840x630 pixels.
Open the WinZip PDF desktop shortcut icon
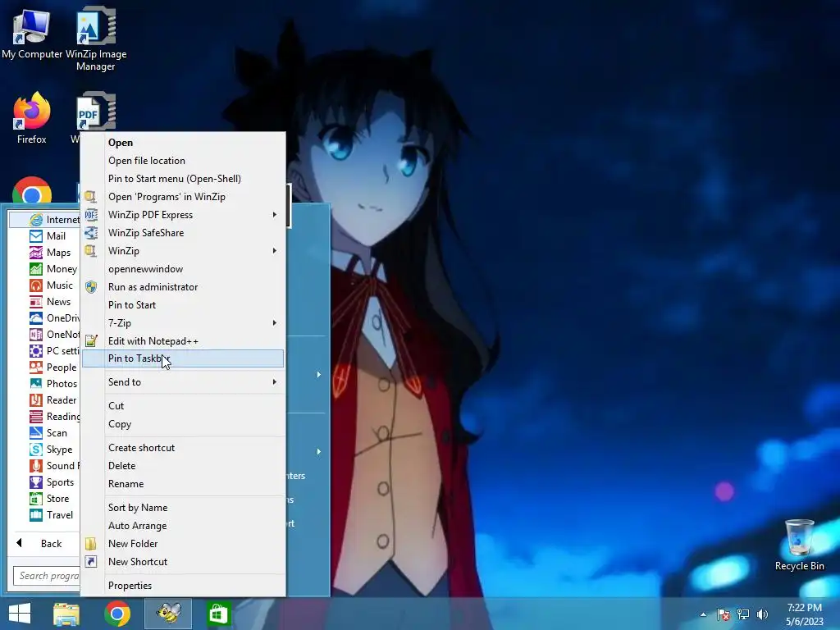point(95,112)
